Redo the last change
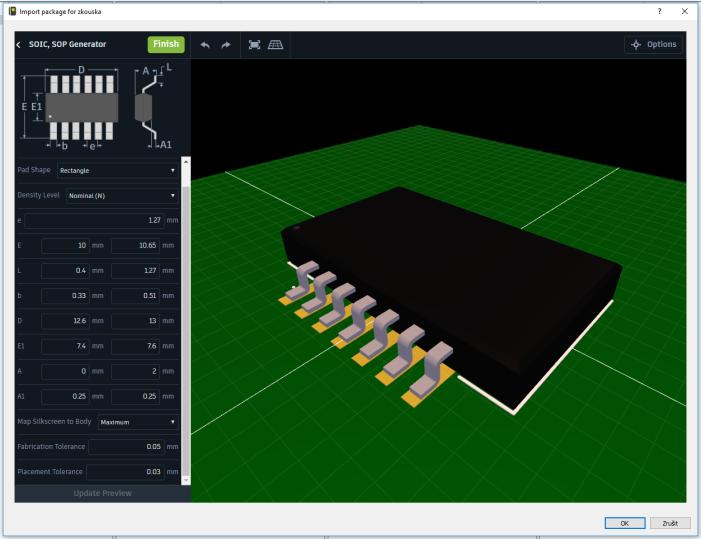This screenshot has width=701, height=539. (226, 45)
